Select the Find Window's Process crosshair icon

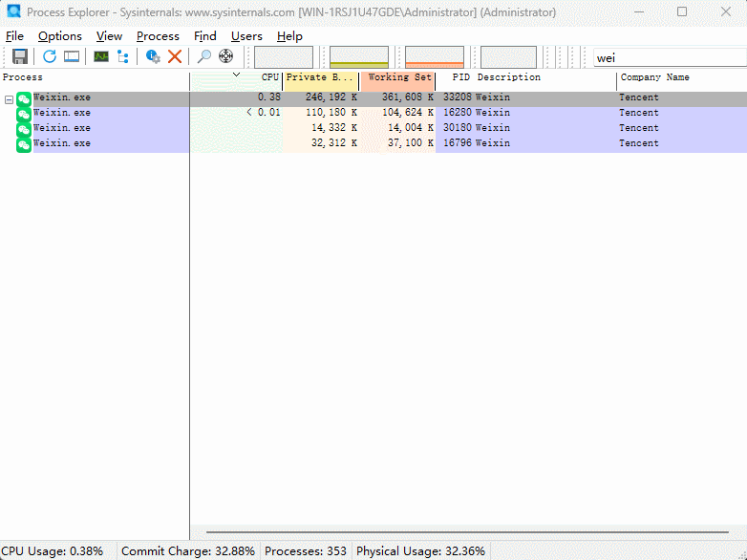(x=226, y=57)
